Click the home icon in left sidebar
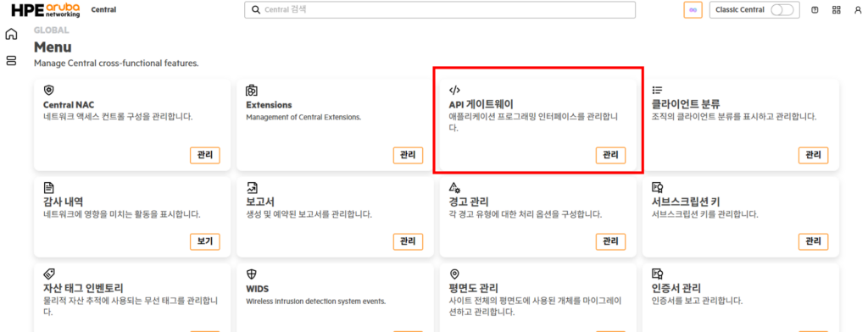This screenshot has height=332, width=868. coord(11,35)
